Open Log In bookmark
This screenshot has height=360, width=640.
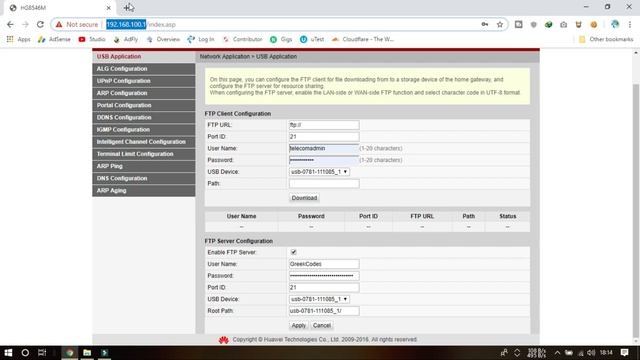point(201,39)
